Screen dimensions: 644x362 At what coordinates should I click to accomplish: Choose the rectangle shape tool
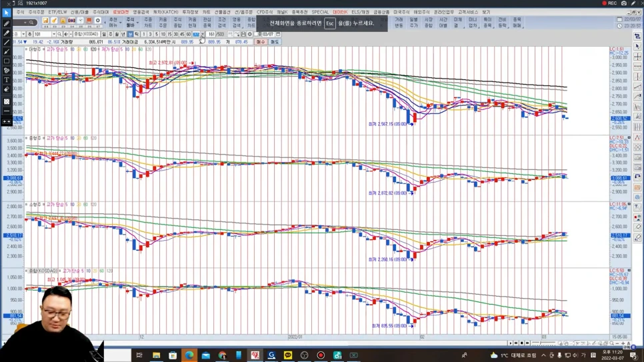pyautogui.click(x=6, y=61)
